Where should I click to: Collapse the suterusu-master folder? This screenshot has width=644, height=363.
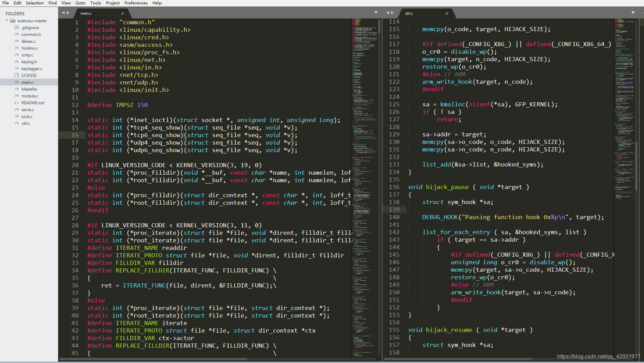[x=7, y=21]
